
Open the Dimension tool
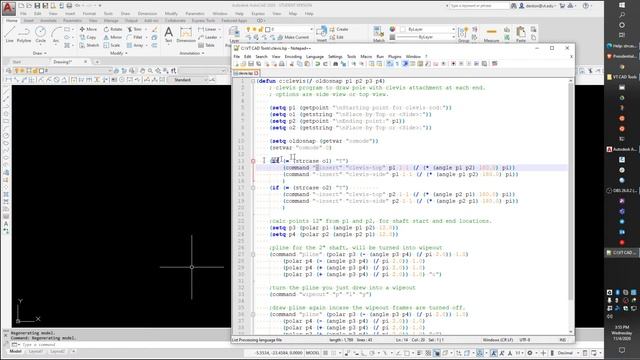186,34
